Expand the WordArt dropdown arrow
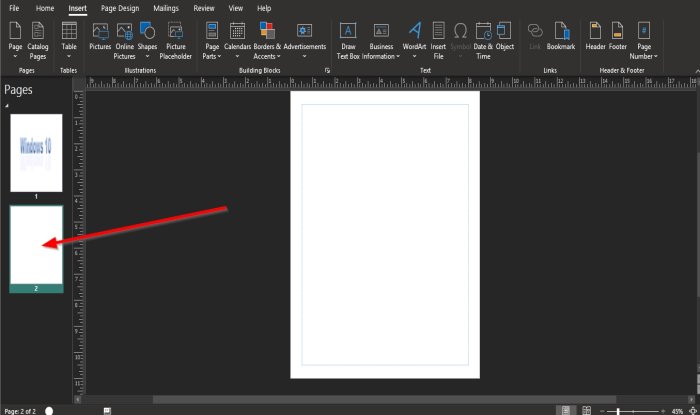Screen dimensions: 700x415 (414, 57)
